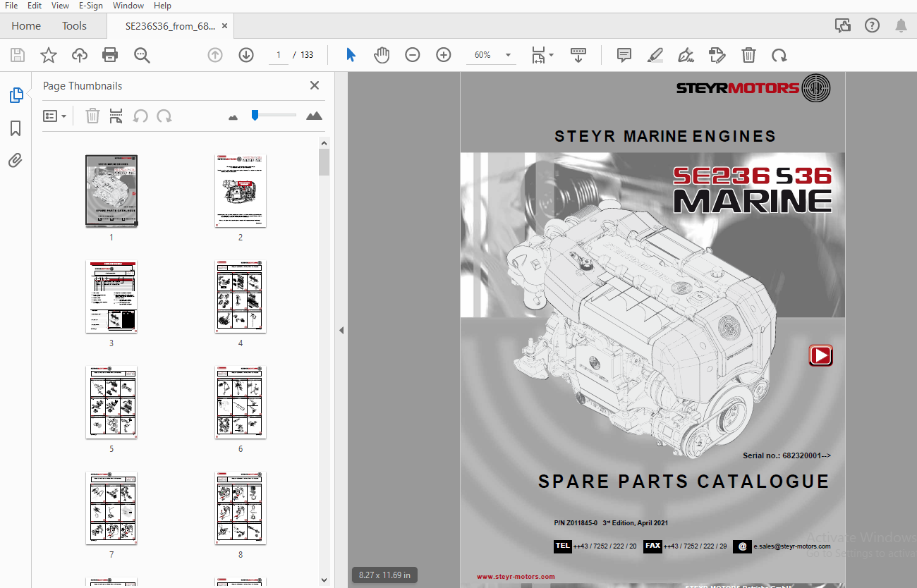Viewport: 917px width, 588px height.
Task: Select the highlight text pen tool
Action: click(x=655, y=55)
